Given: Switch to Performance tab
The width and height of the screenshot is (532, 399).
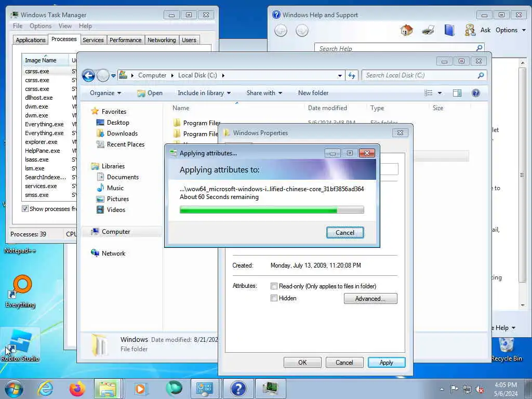Looking at the screenshot, I should 126,40.
